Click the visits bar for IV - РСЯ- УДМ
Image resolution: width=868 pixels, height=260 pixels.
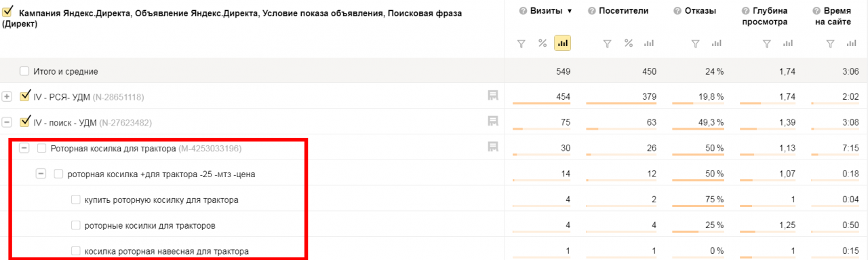pos(541,103)
